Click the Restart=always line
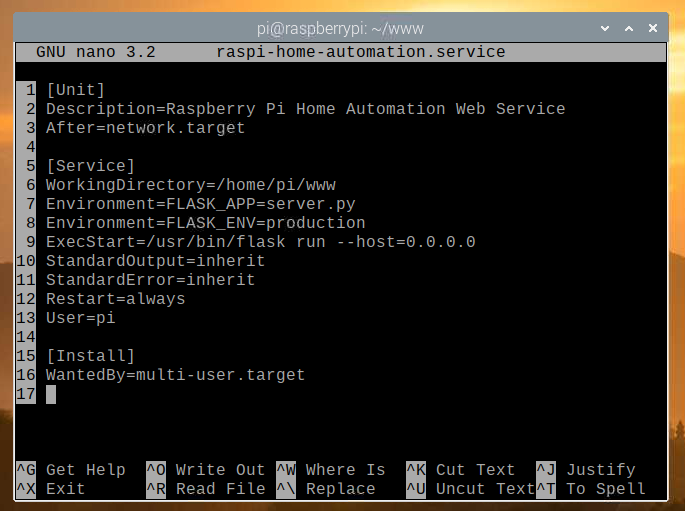The height and width of the screenshot is (511, 685). tap(115, 299)
